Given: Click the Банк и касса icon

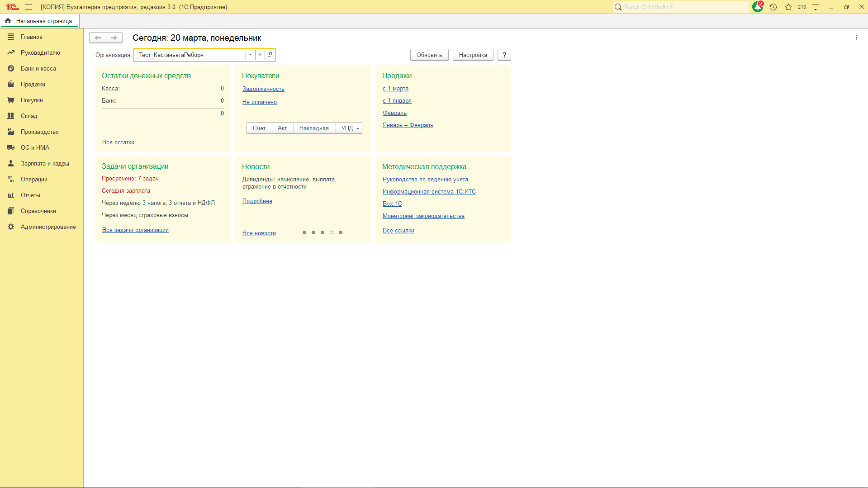Looking at the screenshot, I should click(11, 69).
